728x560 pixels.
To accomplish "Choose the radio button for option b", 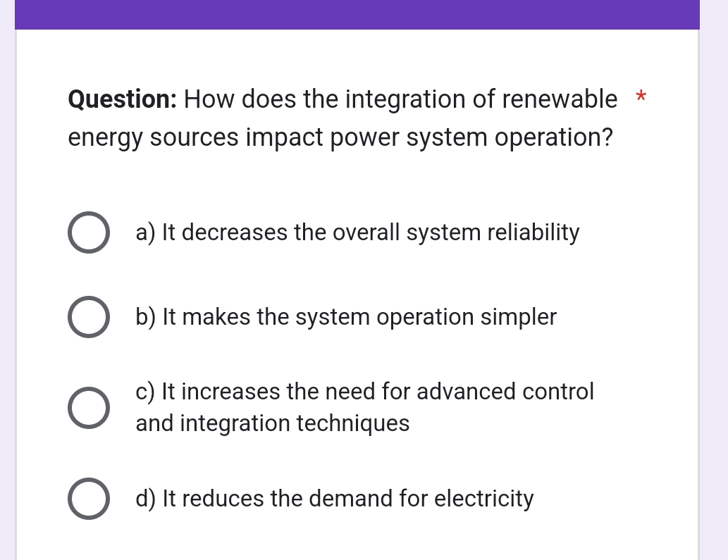I will [89, 317].
